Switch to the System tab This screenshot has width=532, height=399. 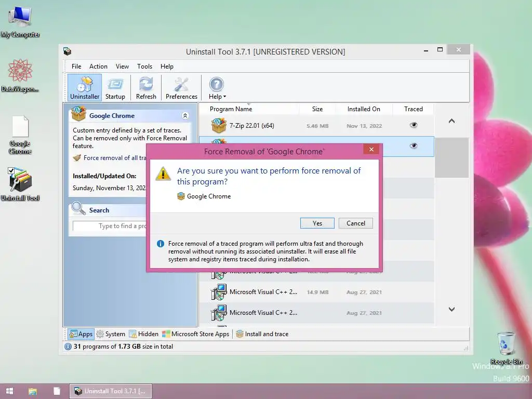coord(111,334)
